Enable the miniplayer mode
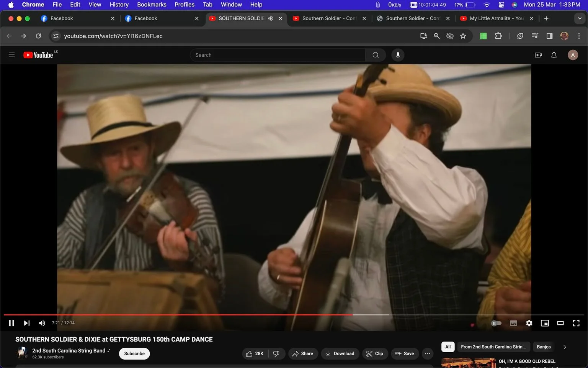 [545, 323]
